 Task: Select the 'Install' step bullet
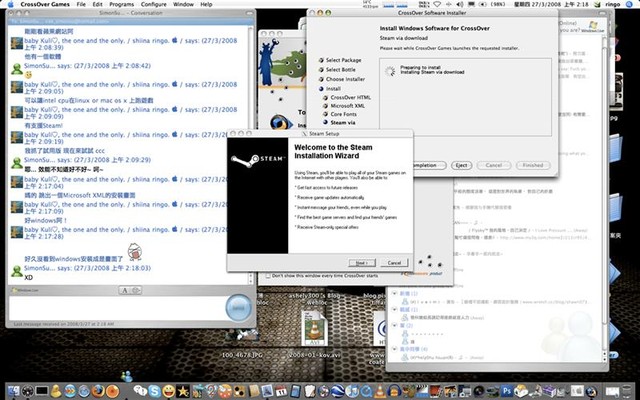coord(321,89)
